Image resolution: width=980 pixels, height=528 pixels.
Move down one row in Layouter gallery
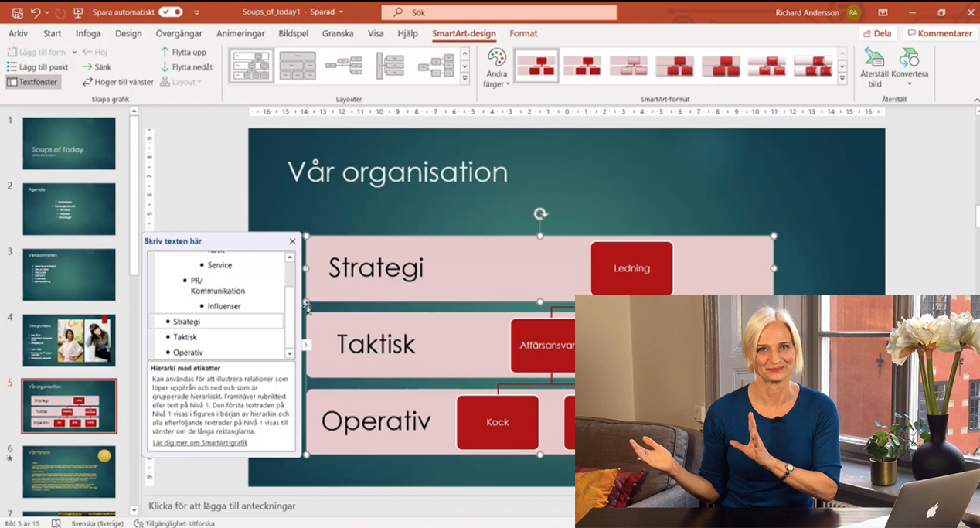[464, 66]
